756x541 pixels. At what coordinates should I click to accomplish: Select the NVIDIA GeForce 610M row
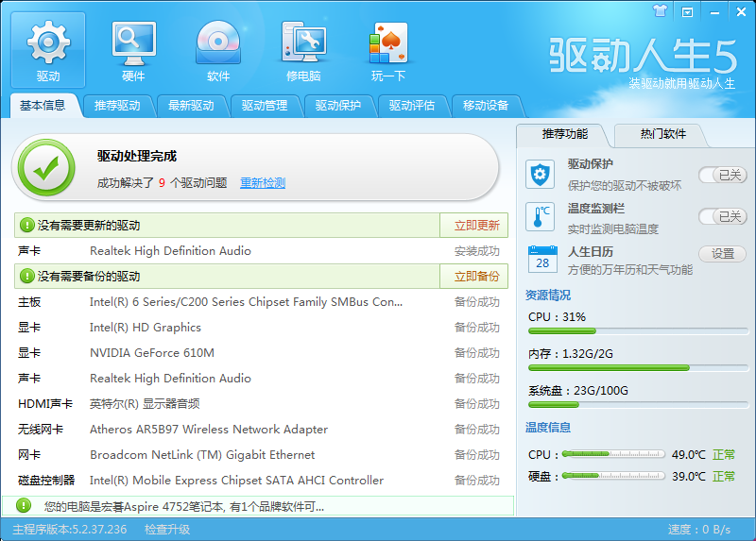[x=261, y=353]
